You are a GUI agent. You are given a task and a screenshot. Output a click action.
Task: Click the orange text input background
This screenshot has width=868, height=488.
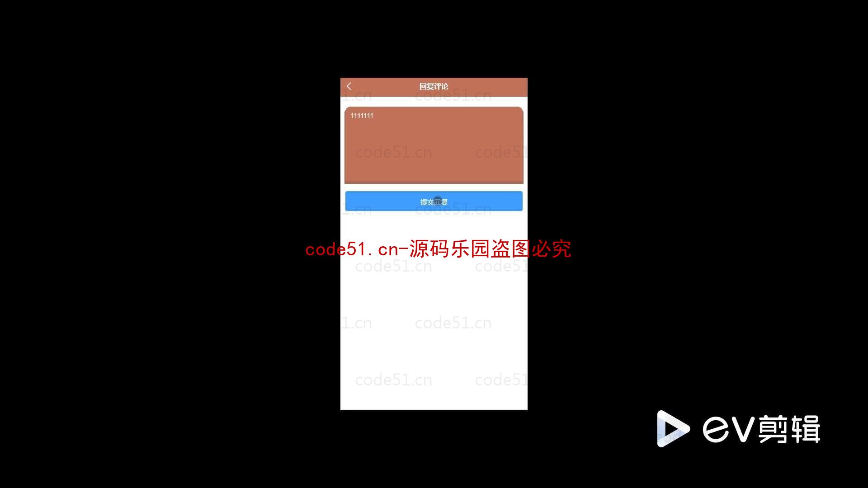[x=434, y=145]
